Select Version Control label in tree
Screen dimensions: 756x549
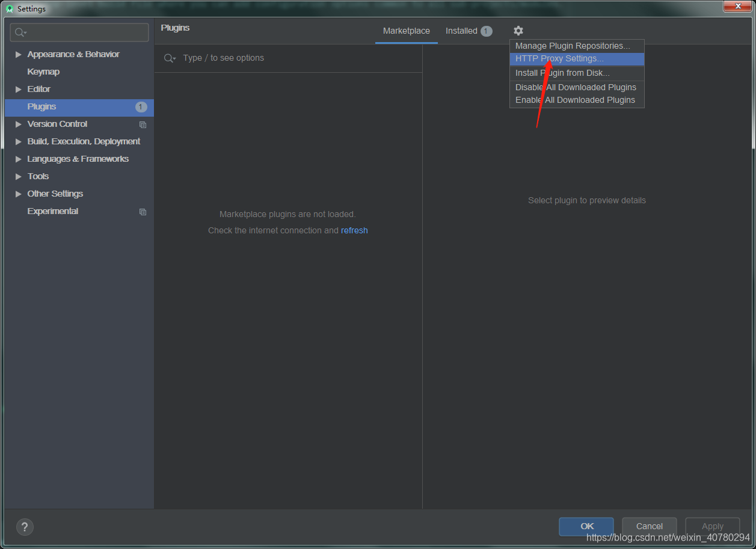[x=58, y=124]
